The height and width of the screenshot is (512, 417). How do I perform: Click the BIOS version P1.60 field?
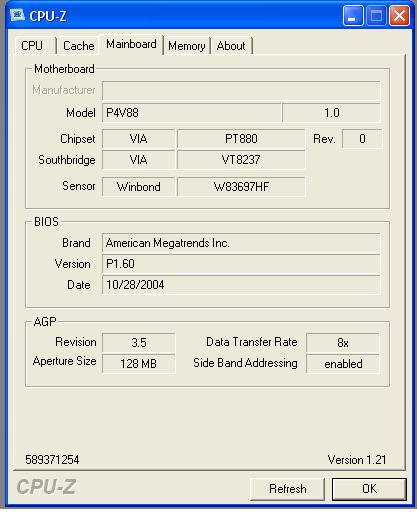[241, 264]
